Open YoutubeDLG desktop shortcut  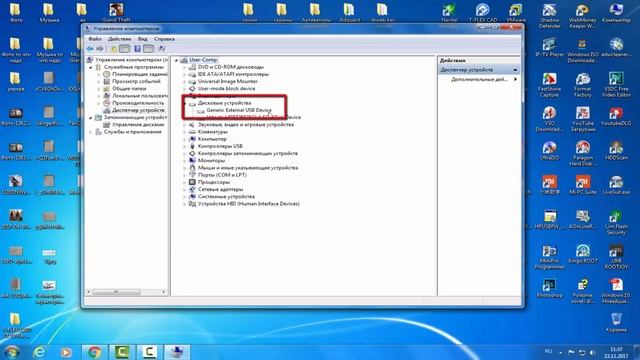(616, 116)
